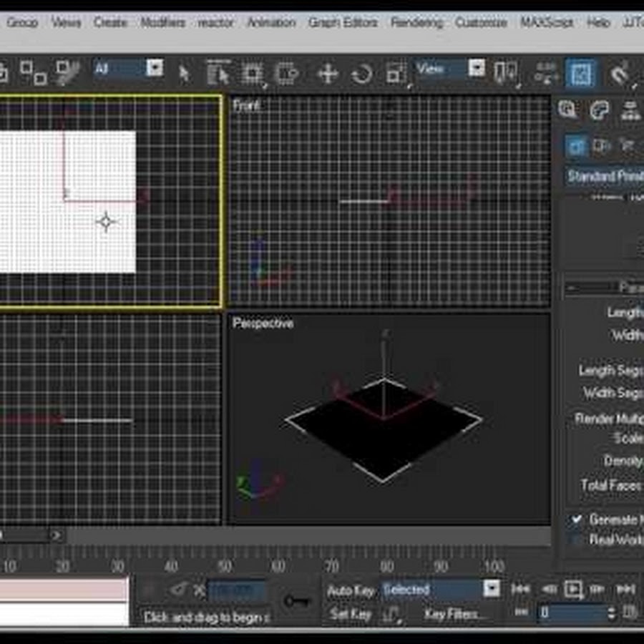This screenshot has height=644, width=644.
Task: Toggle Auto Key animation mode
Action: coord(351,590)
